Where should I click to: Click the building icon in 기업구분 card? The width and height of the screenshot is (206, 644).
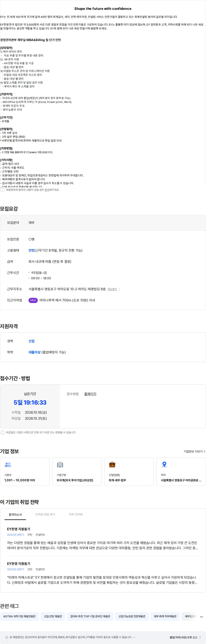tap(60, 465)
